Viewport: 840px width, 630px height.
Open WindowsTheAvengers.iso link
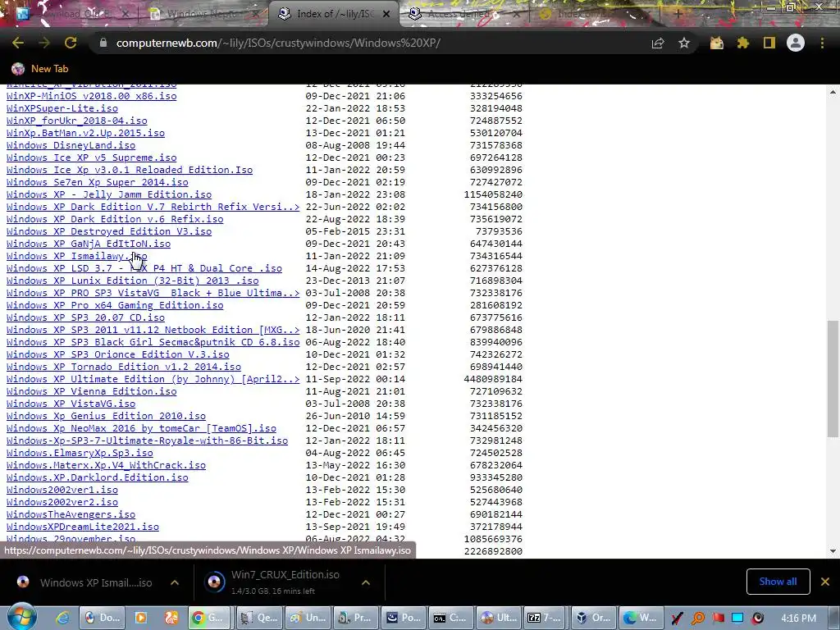coord(71,515)
